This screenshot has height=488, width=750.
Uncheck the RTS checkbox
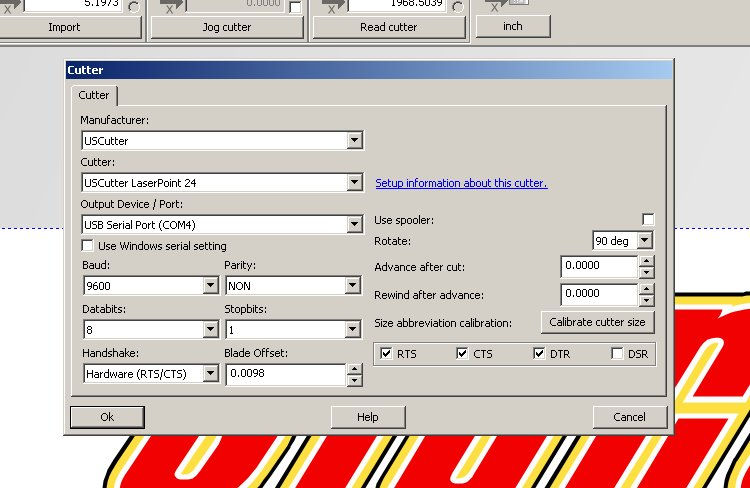[386, 354]
